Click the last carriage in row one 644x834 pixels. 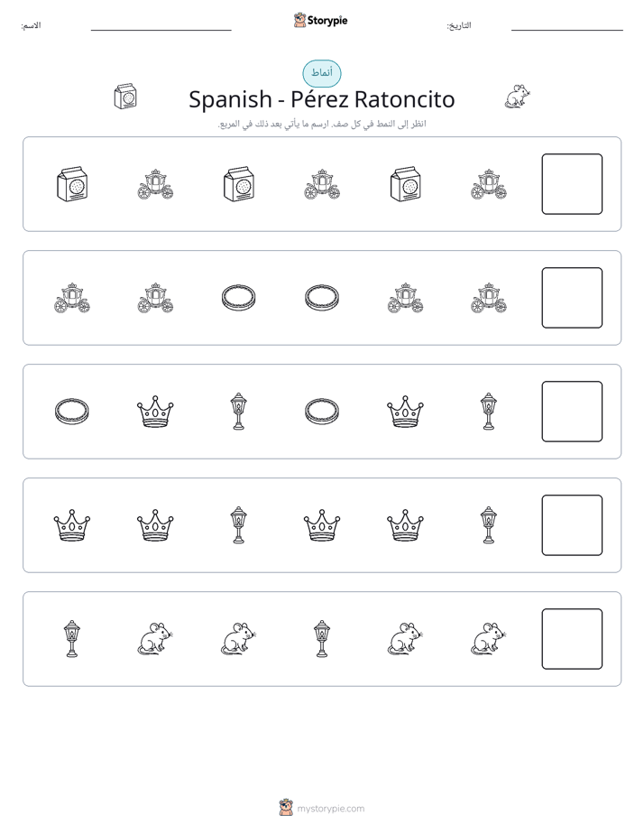coord(489,184)
